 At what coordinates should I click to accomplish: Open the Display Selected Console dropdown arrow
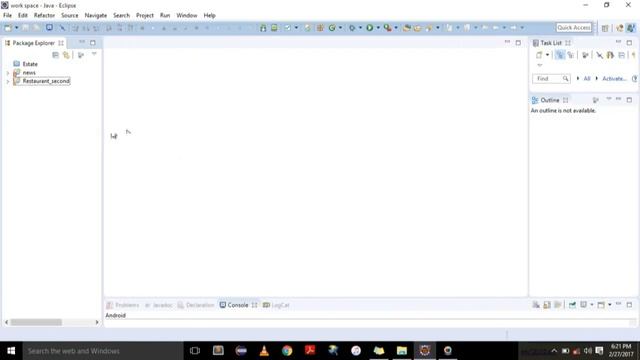tap(591, 304)
